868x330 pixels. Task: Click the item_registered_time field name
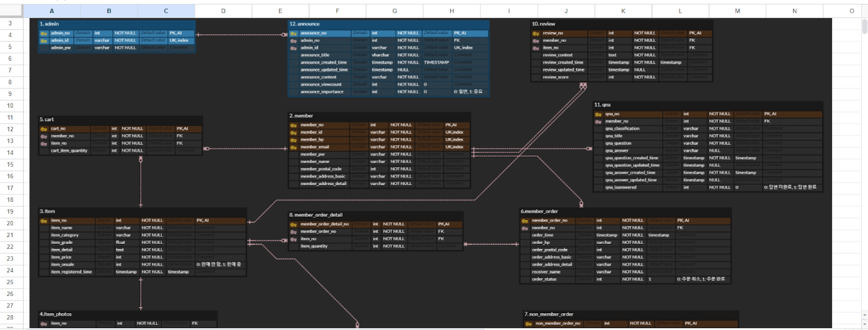pos(71,272)
